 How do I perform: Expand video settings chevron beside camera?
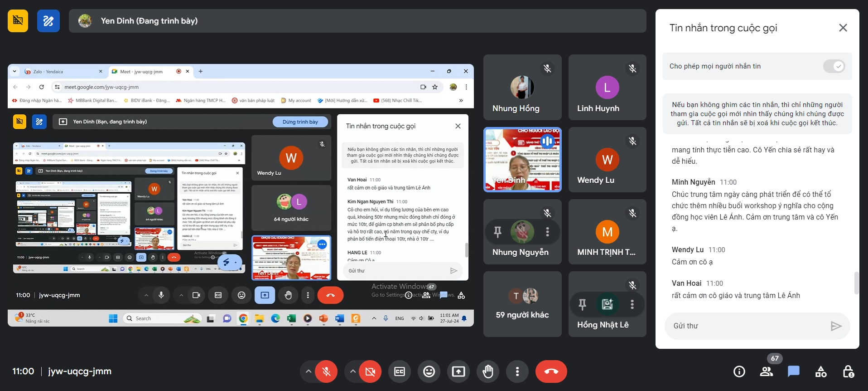pos(352,372)
